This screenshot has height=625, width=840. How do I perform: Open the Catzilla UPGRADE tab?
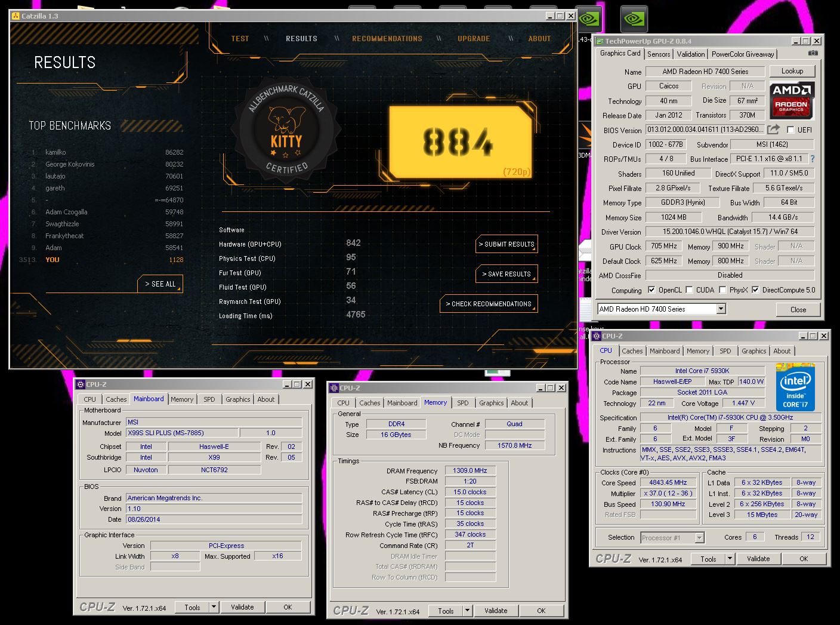tap(474, 39)
